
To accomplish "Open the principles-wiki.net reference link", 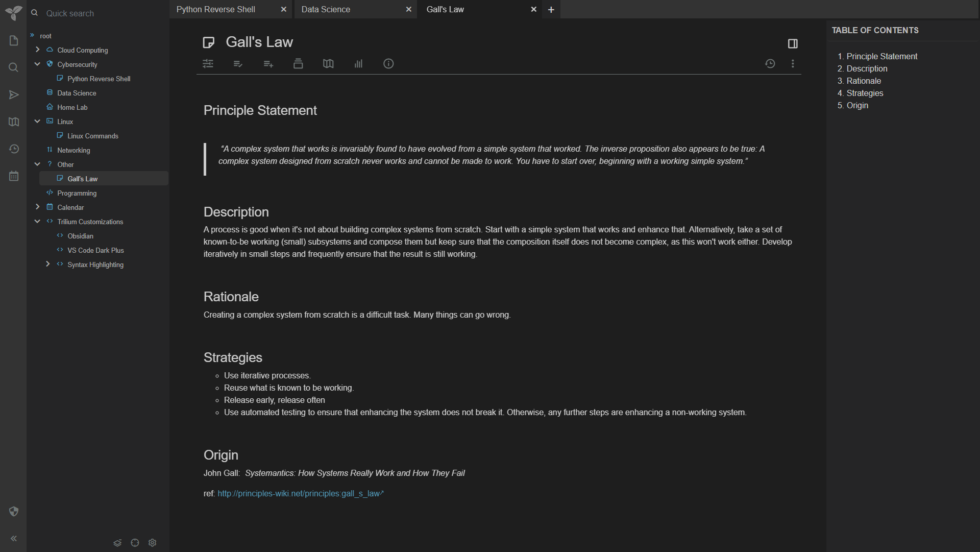I will tap(299, 494).
